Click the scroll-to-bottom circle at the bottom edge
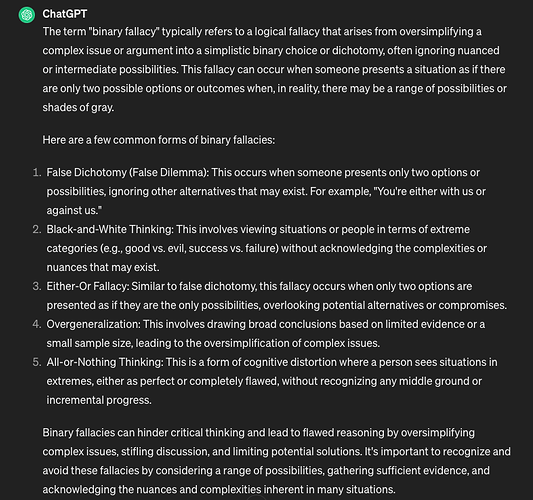Image resolution: width=533 pixels, height=500 pixels. pos(256,498)
